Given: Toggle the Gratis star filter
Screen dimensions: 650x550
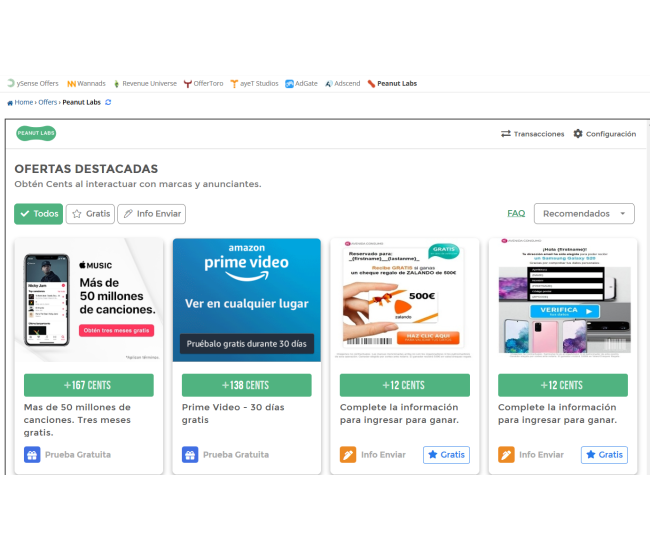Looking at the screenshot, I should (x=90, y=213).
